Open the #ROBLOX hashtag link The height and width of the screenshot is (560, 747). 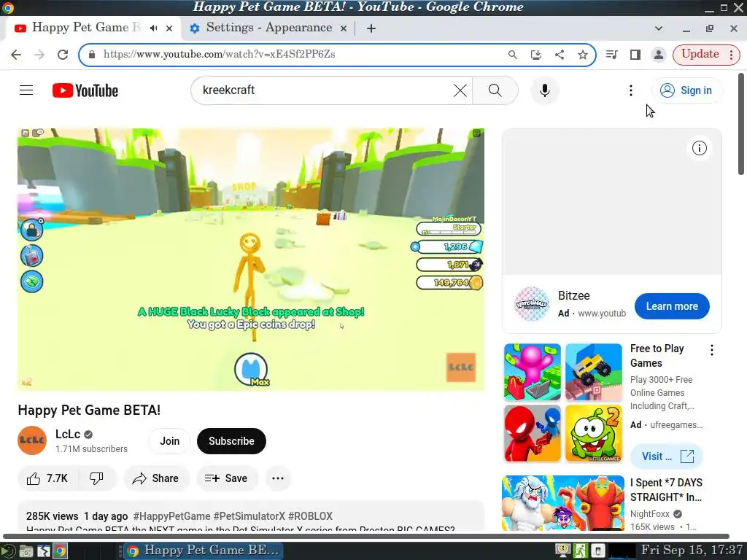tap(310, 516)
